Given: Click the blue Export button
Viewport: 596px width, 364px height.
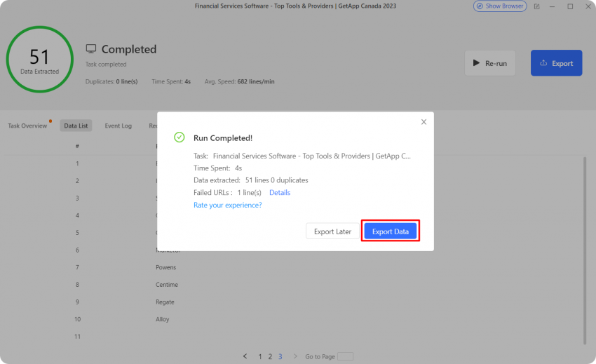Looking at the screenshot, I should point(557,63).
